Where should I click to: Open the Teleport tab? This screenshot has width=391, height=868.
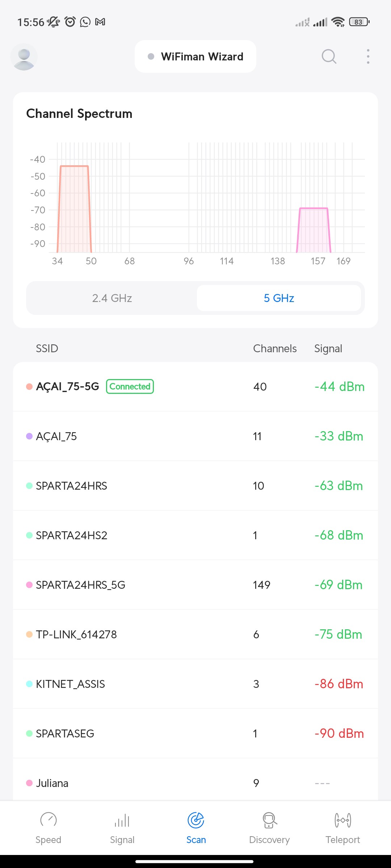point(342,827)
